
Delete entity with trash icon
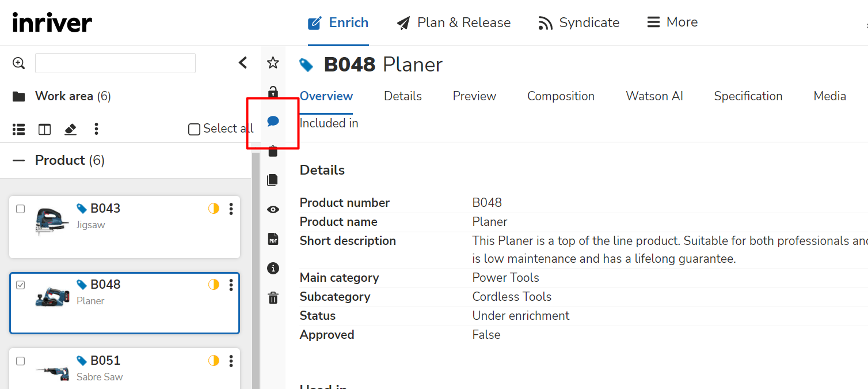[273, 298]
